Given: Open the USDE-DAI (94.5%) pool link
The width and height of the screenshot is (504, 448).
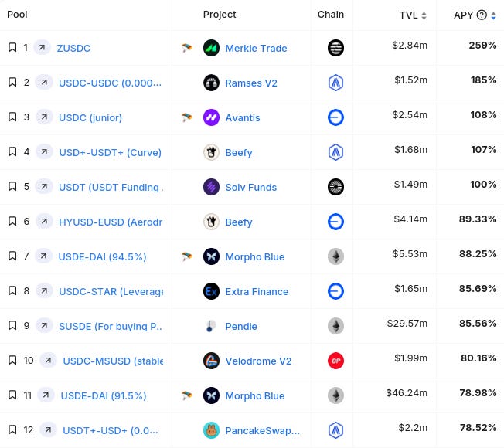Looking at the screenshot, I should click(102, 257).
